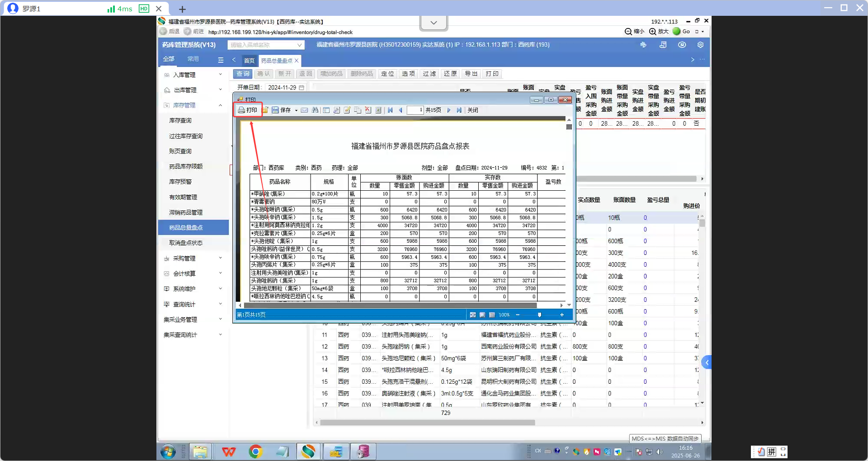Screen dimensions: 868x461
Task: Jump to last page of report
Action: (x=459, y=110)
